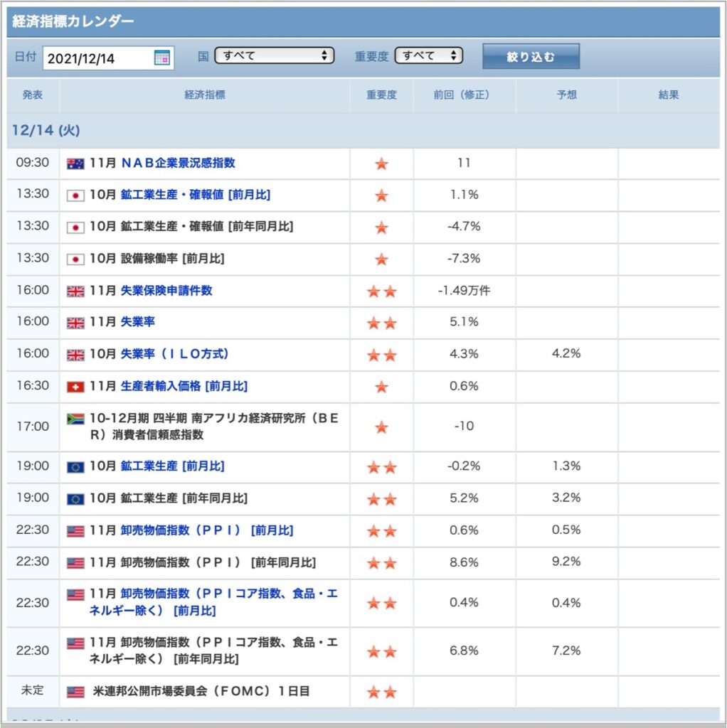Screen dimensions: 727x728
Task: Click the two stars on 失業保険申請件数 row
Action: click(381, 291)
